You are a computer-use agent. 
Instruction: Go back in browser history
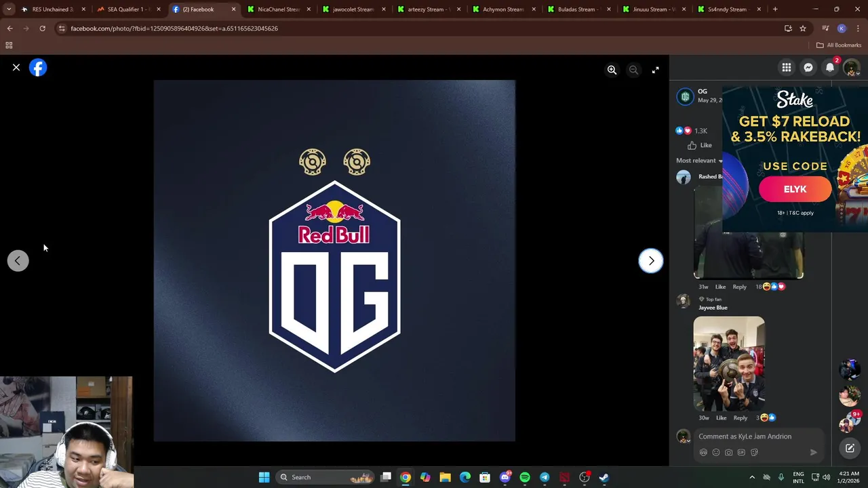point(9,28)
